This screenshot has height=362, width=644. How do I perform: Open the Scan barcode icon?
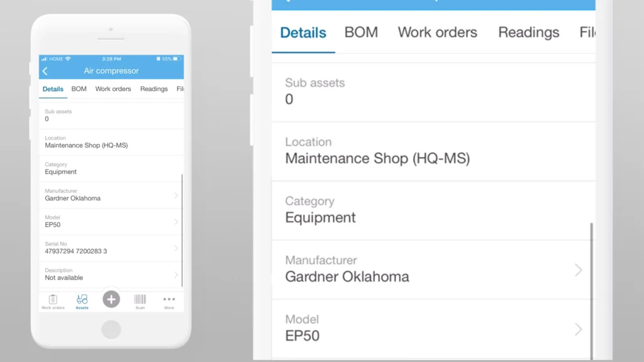pos(140,301)
